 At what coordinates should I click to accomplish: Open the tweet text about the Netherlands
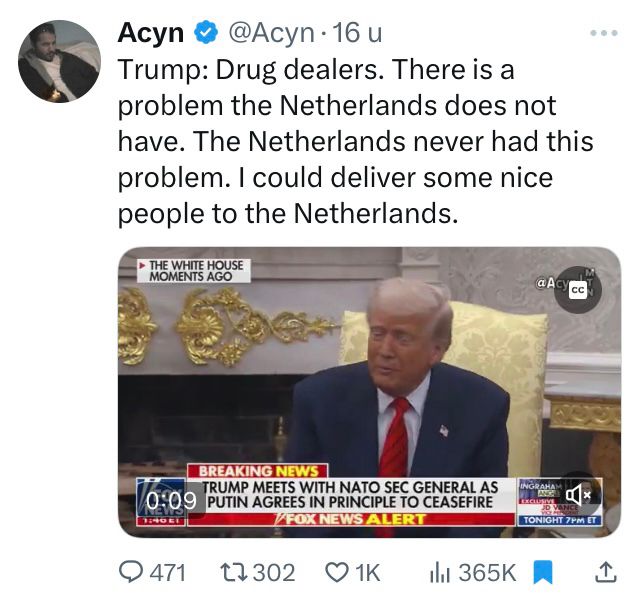tap(356, 141)
